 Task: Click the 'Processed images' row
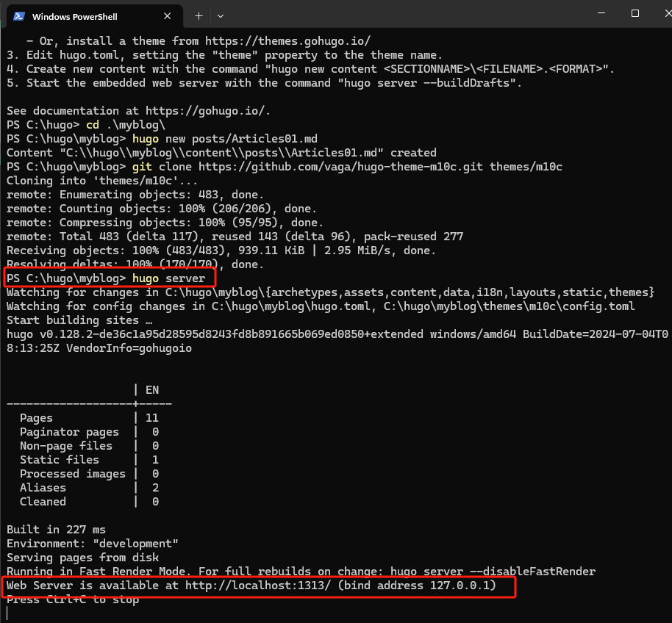(89, 474)
